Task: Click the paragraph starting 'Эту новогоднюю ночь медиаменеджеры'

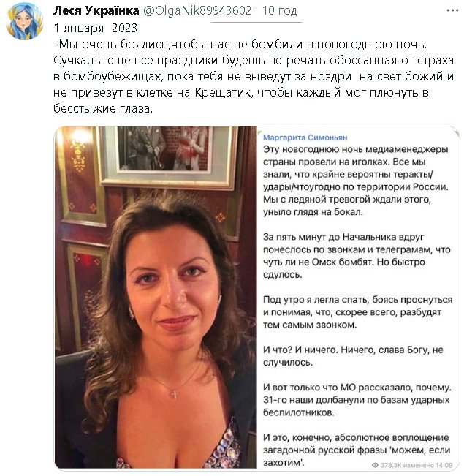Action: [x=356, y=181]
